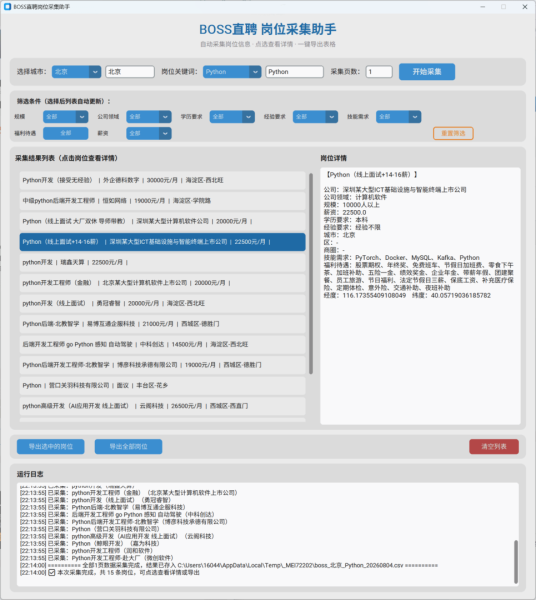The height and width of the screenshot is (600, 536).
Task: Expand the Python keyword dropdown
Action: coord(232,72)
